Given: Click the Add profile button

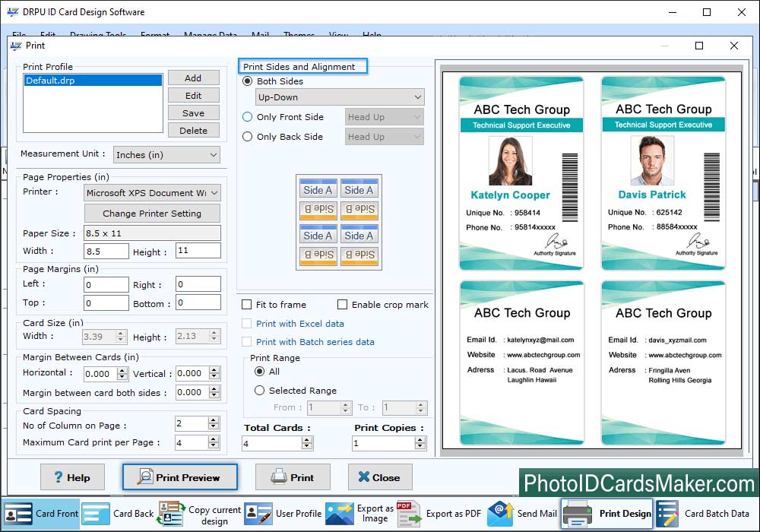Looking at the screenshot, I should tap(193, 78).
